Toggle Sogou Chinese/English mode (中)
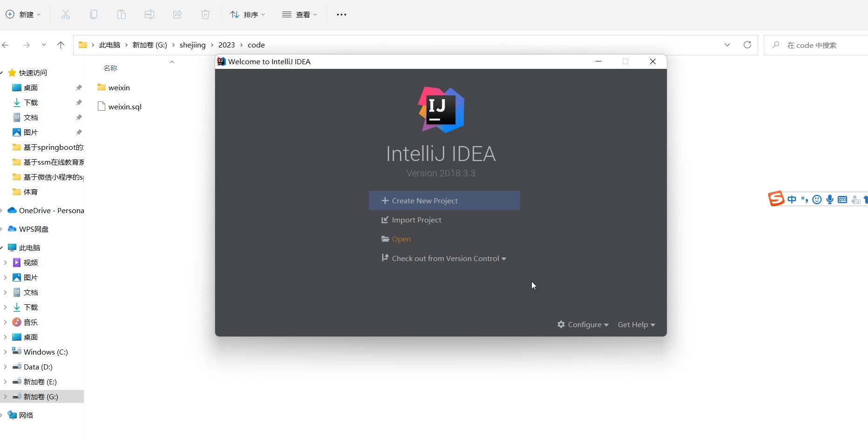The width and height of the screenshot is (868, 443). click(x=792, y=200)
